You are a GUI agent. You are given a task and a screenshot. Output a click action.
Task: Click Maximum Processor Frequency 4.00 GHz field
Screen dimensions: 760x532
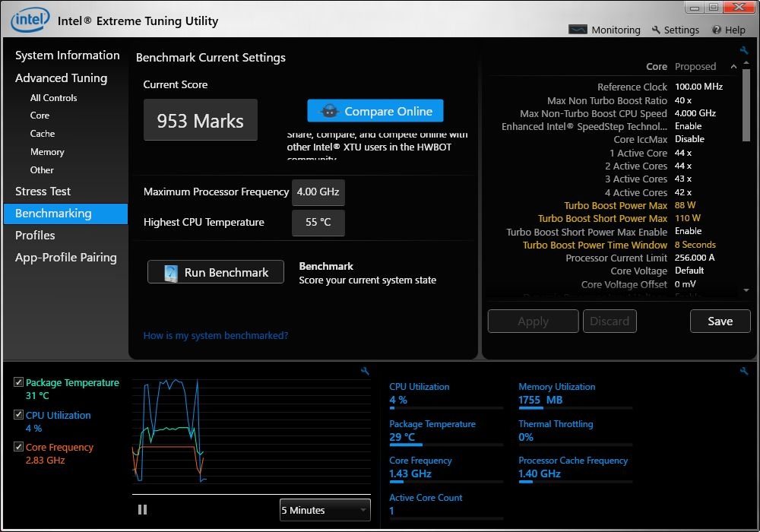318,192
